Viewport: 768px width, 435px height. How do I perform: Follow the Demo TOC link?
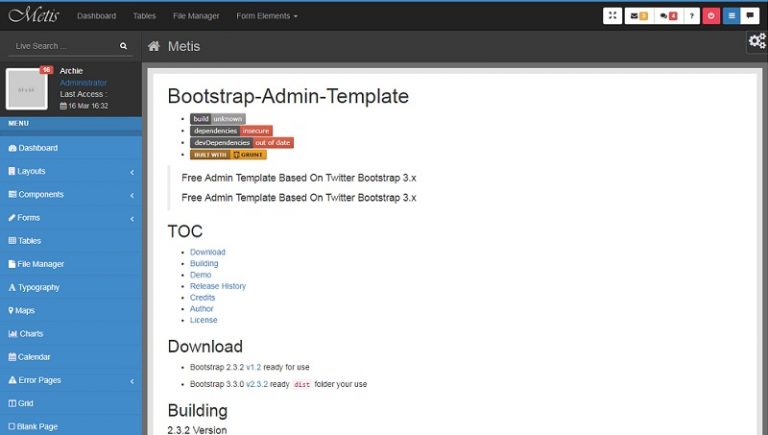click(200, 275)
